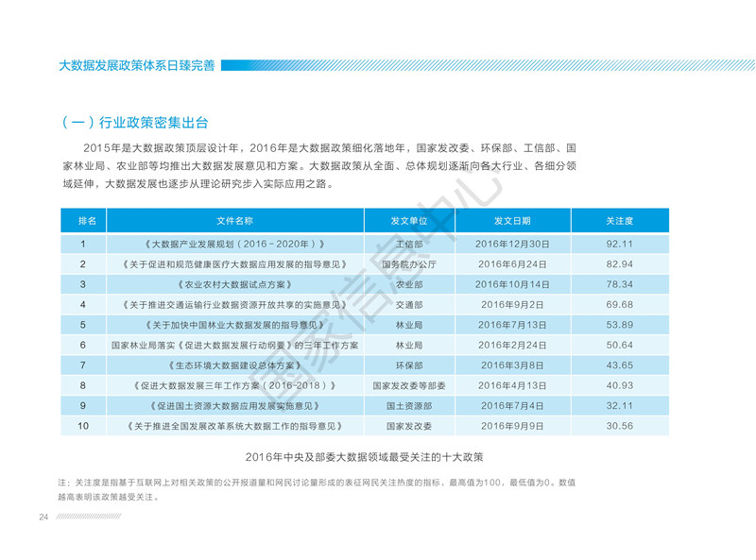Click the page title "大数据发展政策体系日臻完善"
756x560 pixels.
137,65
